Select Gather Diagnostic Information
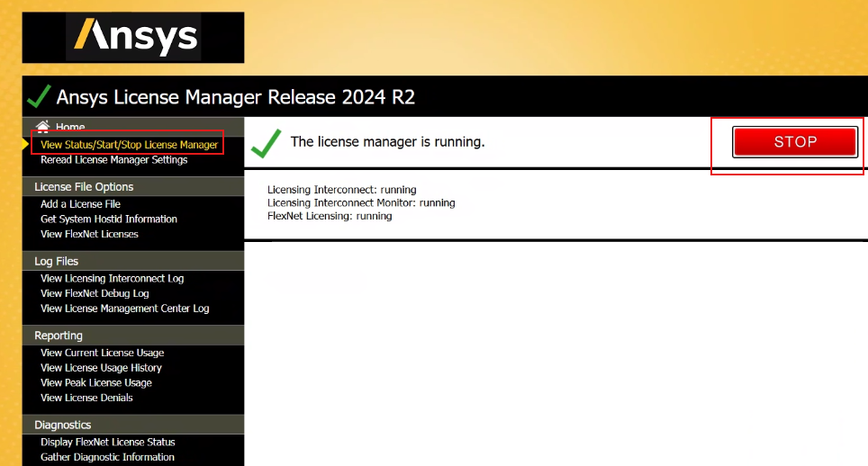This screenshot has height=466, width=868. [107, 457]
